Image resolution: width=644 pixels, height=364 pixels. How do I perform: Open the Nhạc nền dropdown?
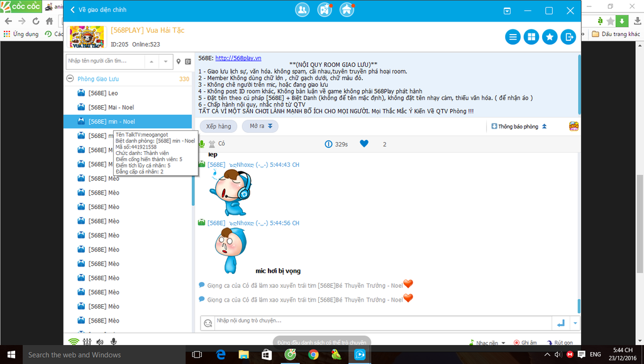point(487,343)
